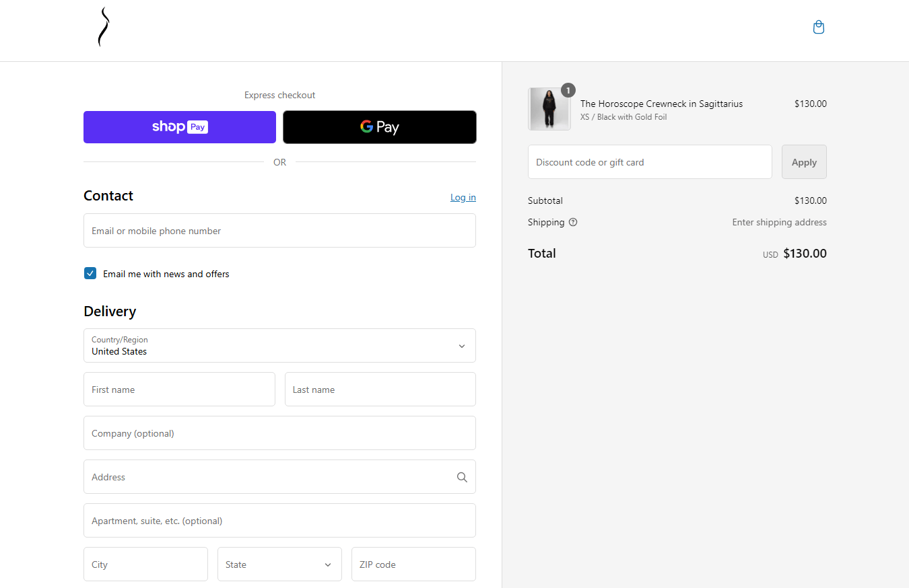
Task: Click the Discount code or gift card field
Action: 650,161
